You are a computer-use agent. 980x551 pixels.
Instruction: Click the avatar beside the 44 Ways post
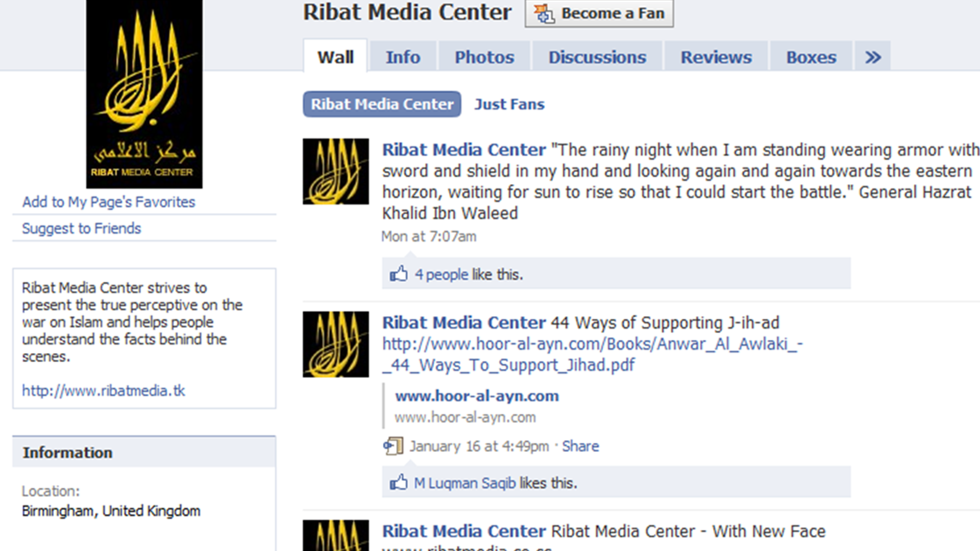pos(336,344)
